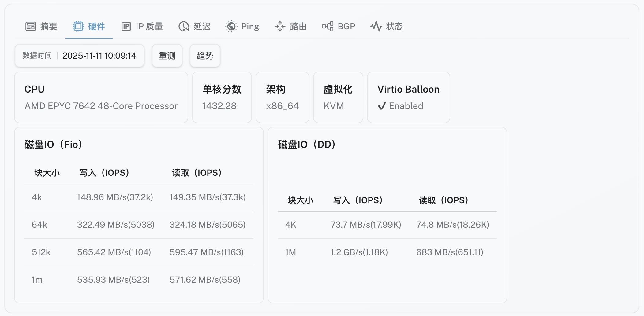Screen dimensions: 644x316
Task: Click the data time 2025-11-11 10:09:14 field
Action: [99, 56]
